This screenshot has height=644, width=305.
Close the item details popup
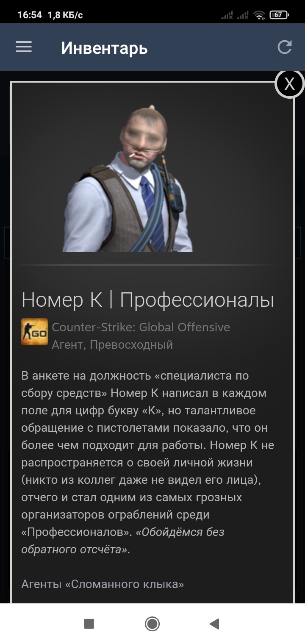290,84
